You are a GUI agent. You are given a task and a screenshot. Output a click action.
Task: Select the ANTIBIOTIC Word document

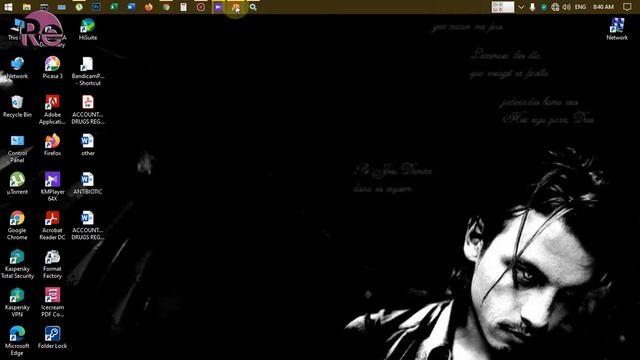point(88,183)
